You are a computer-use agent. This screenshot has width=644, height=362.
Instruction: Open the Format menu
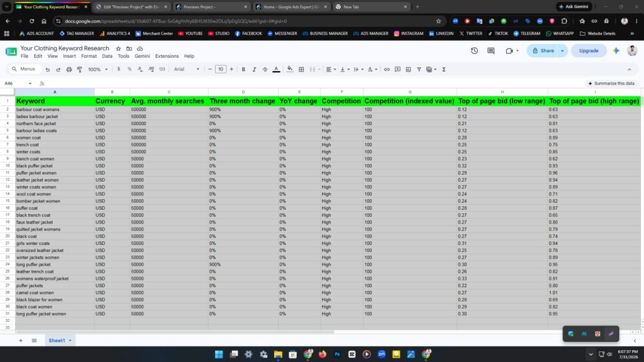point(89,56)
